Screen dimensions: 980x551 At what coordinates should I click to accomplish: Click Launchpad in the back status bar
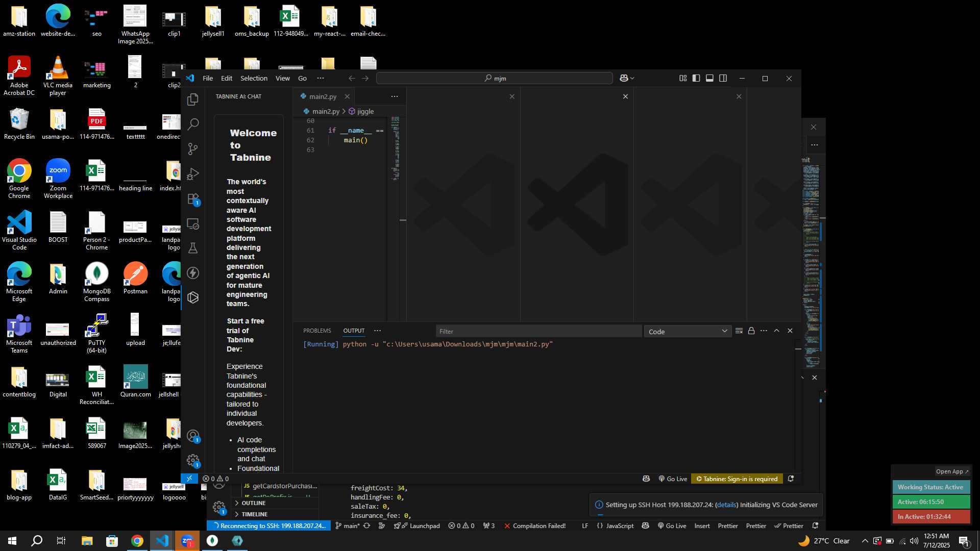tap(416, 525)
